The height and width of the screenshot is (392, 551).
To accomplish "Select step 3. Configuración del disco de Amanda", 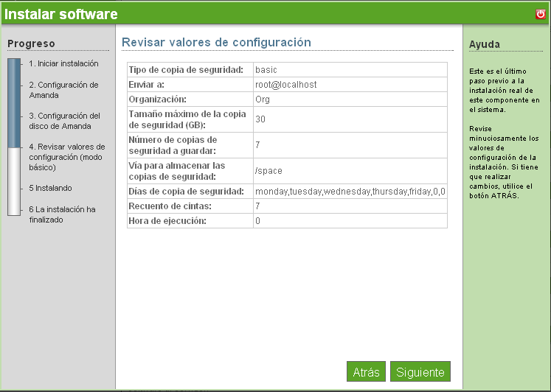I will [x=65, y=121].
